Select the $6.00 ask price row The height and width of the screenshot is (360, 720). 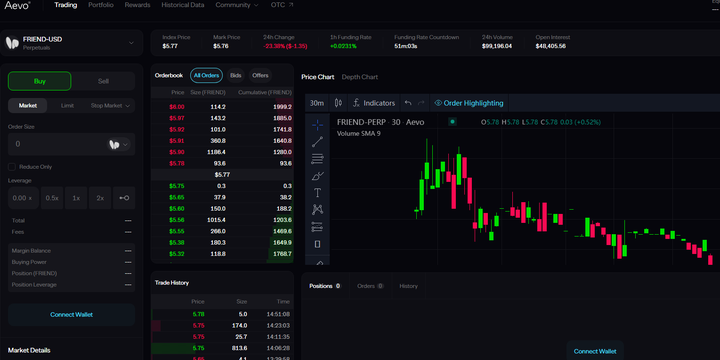click(222, 107)
